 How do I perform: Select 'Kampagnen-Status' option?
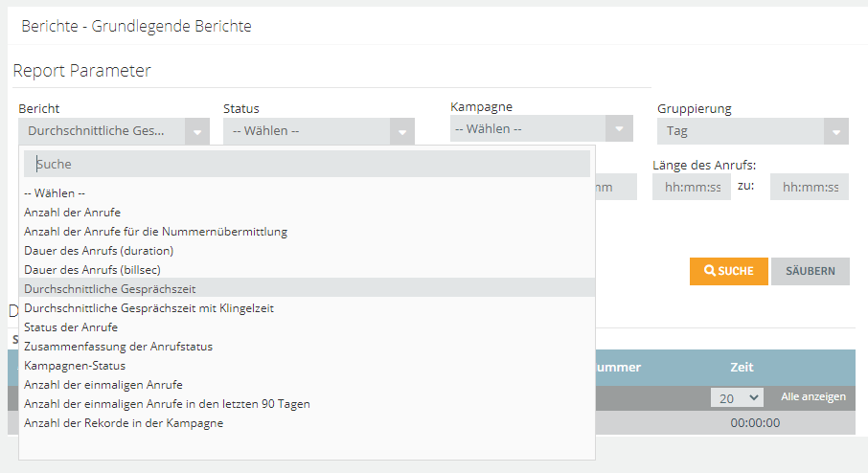[x=307, y=366]
